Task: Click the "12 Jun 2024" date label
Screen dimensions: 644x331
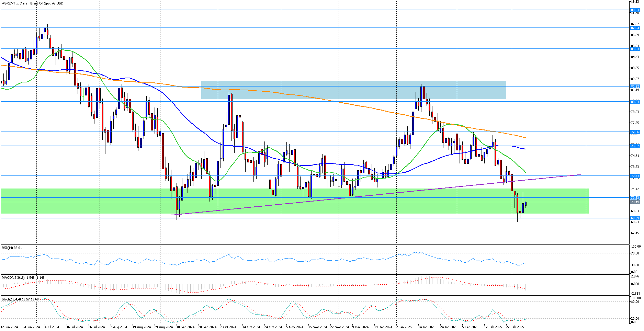Action: click(x=10, y=327)
